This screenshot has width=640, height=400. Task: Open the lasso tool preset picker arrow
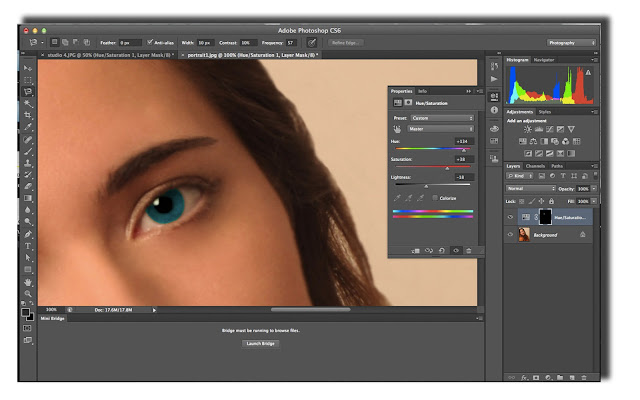42,42
